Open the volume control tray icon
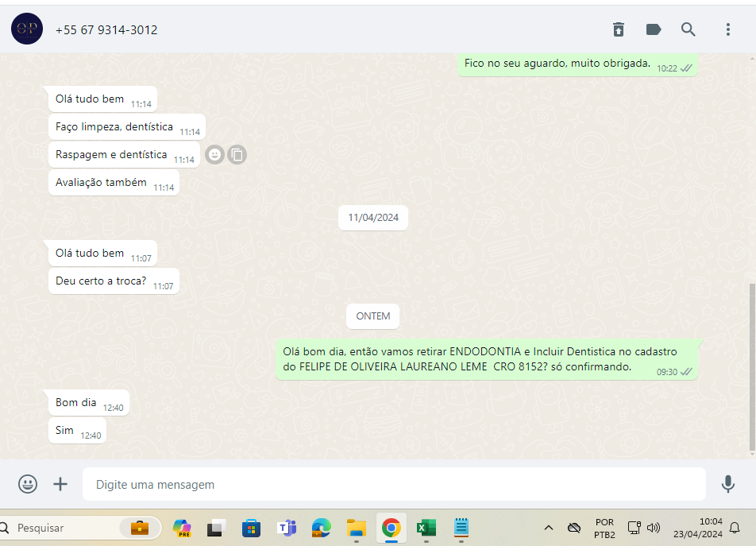 coord(654,529)
